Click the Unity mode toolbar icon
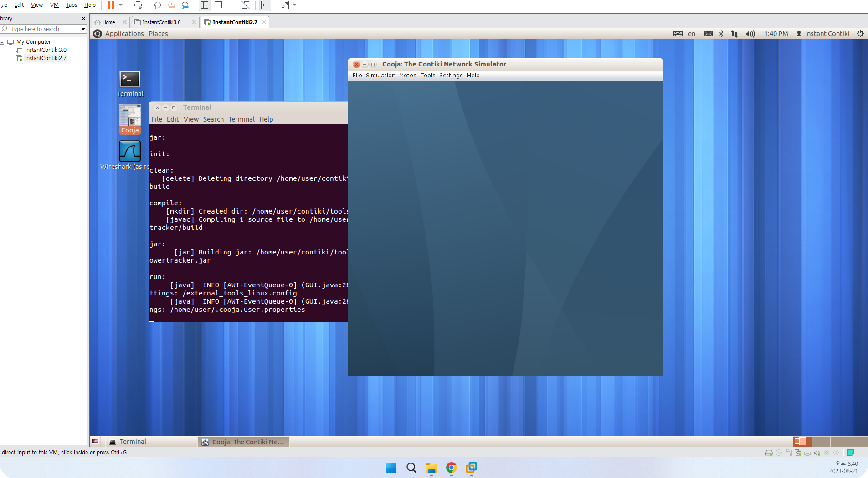 click(246, 5)
